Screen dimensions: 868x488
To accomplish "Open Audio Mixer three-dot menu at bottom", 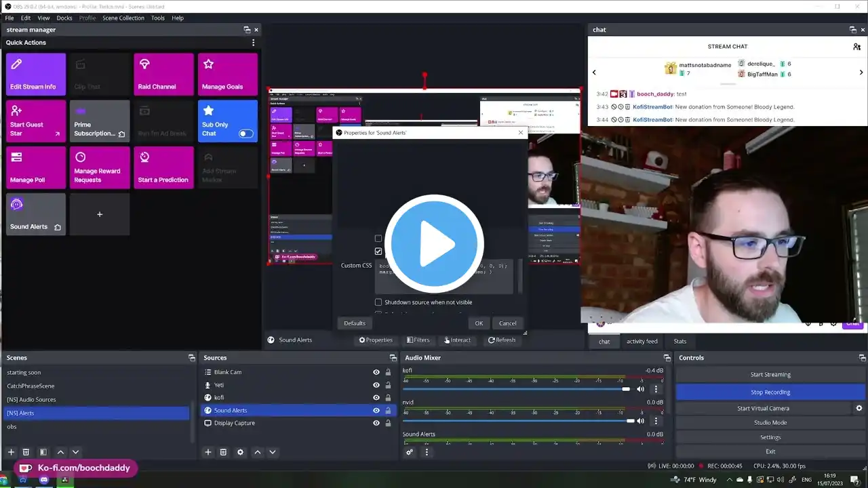I will tap(425, 452).
